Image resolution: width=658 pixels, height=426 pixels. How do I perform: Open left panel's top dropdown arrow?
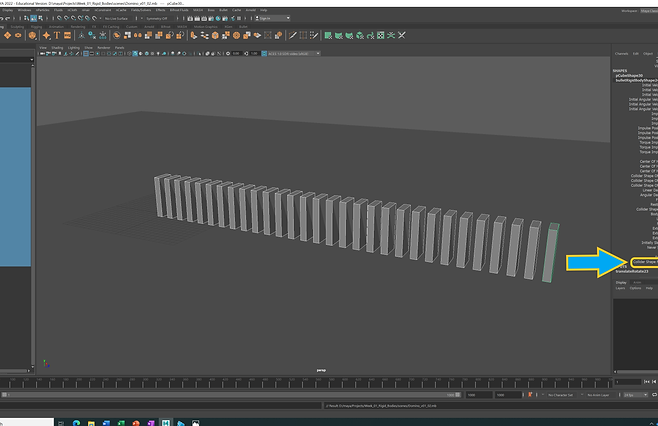click(x=32, y=60)
